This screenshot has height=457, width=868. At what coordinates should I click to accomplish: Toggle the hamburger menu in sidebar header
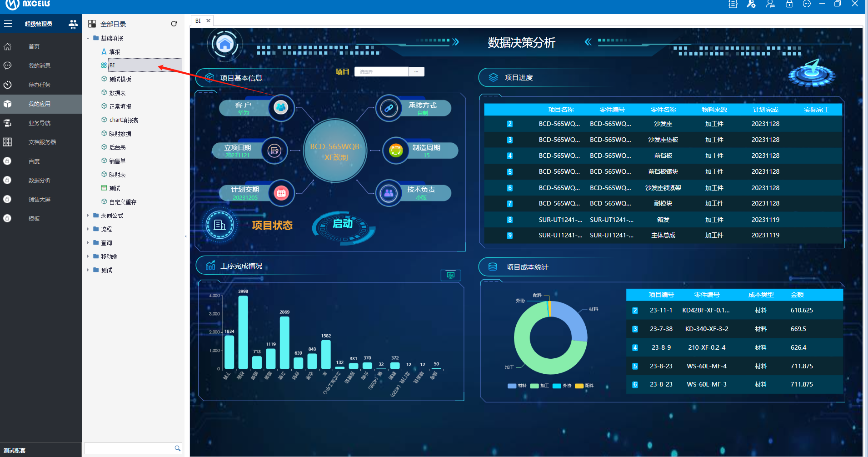tap(8, 24)
